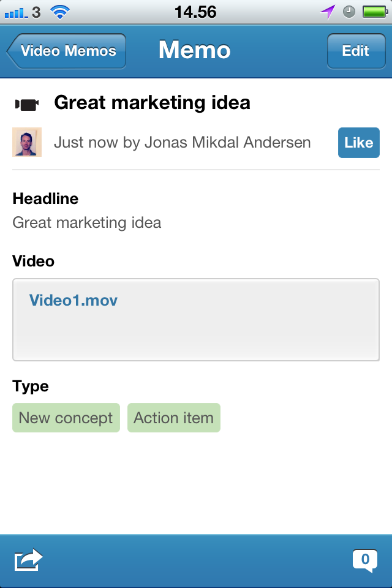Tap Jonas Mikdal Andersen's profile photo

pyautogui.click(x=27, y=142)
